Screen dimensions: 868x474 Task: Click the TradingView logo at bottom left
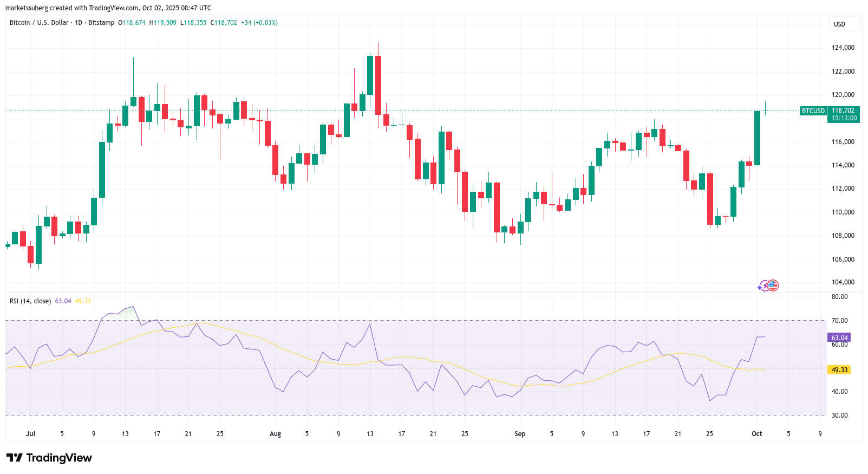49,458
